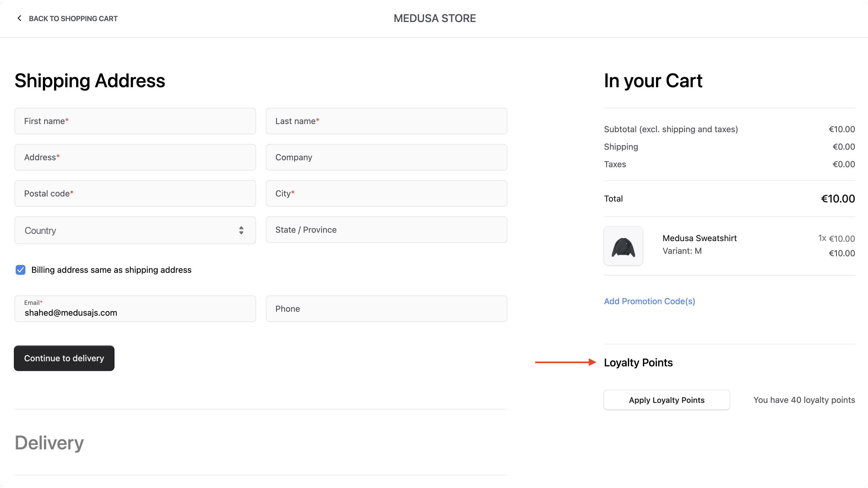
Task: Focus the Last name input
Action: click(386, 121)
